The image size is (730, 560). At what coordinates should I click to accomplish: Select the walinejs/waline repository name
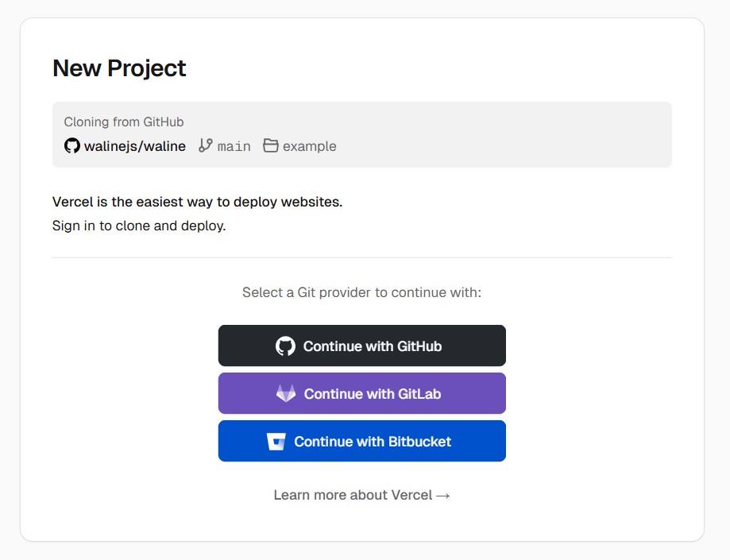(133, 146)
